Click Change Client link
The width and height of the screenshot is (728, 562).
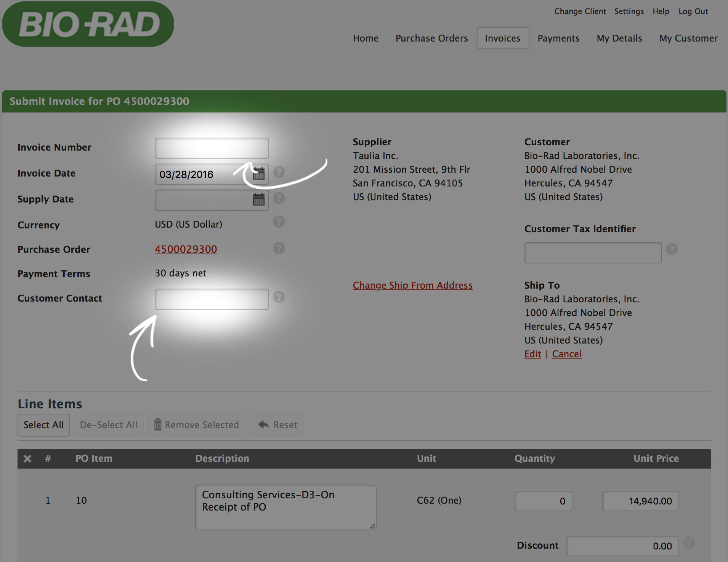(580, 11)
